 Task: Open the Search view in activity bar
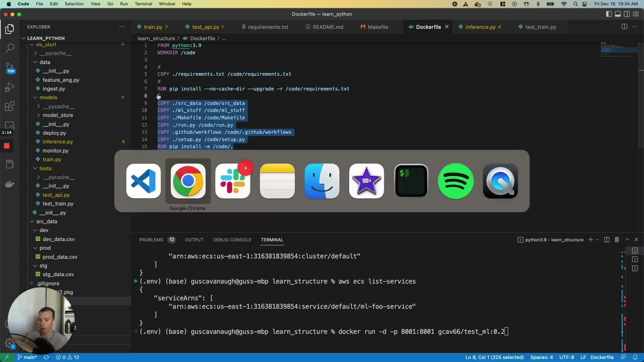coord(10,48)
